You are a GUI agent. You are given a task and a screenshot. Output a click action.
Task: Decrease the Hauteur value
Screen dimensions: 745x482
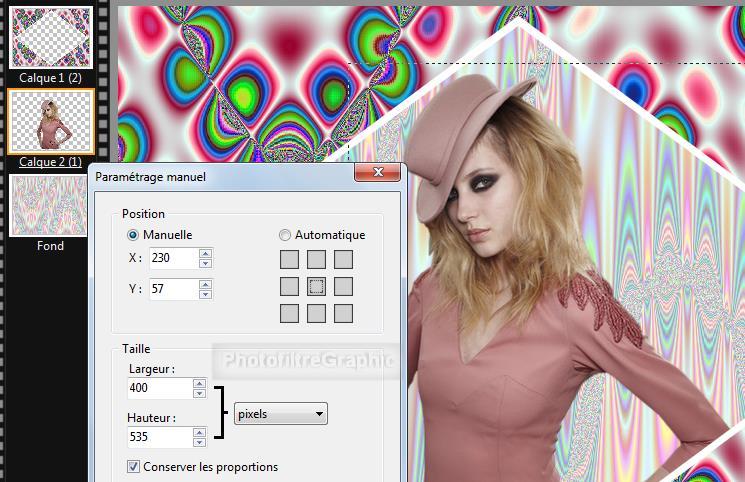[200, 442]
